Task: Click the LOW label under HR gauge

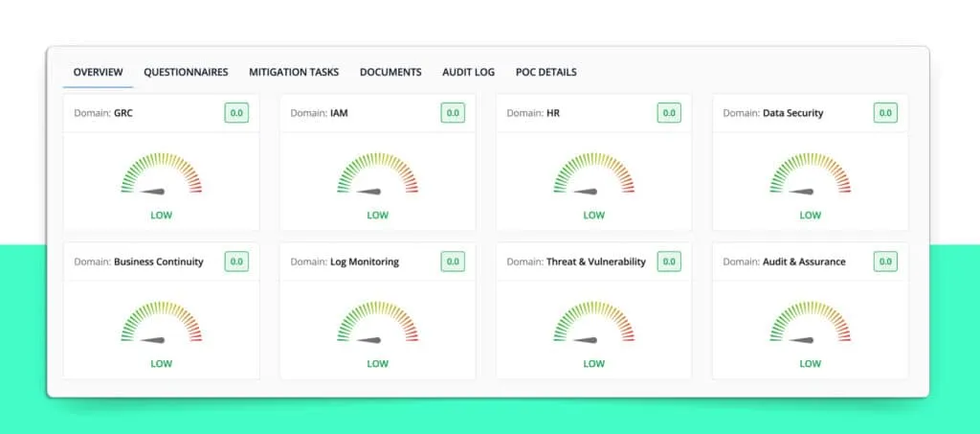Action: point(593,216)
